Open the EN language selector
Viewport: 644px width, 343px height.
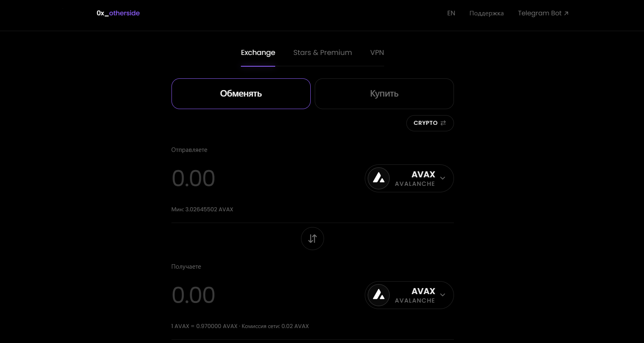(x=451, y=13)
